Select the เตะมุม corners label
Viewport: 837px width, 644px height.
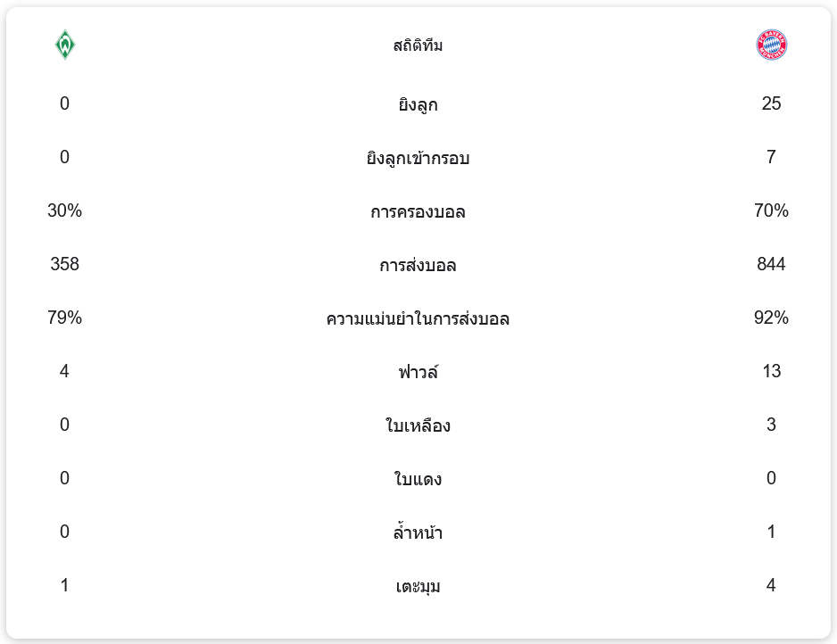click(x=418, y=586)
